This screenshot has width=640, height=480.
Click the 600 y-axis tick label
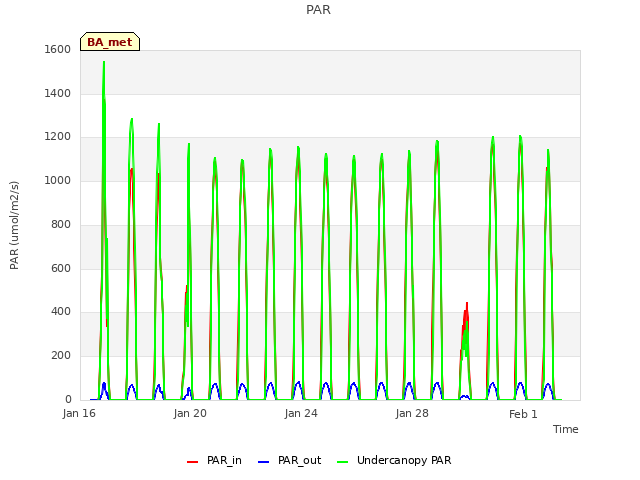point(61,268)
